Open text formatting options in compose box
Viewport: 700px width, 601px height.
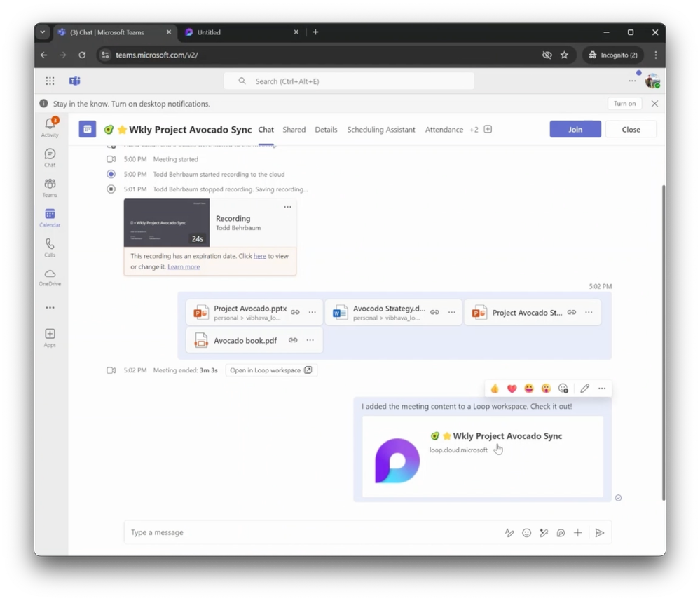point(509,533)
